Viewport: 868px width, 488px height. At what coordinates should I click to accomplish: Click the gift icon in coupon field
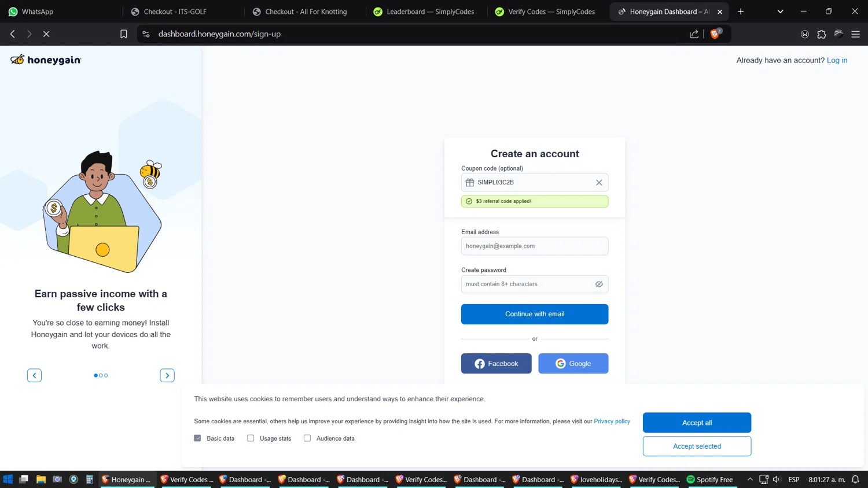[470, 182]
